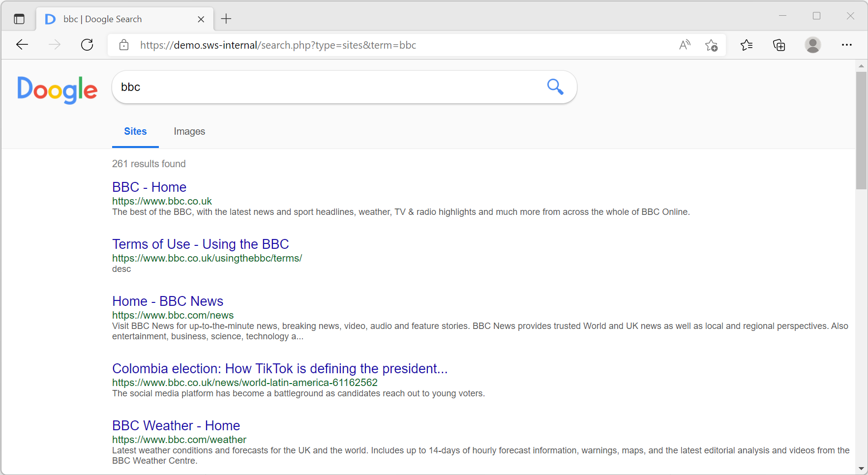Open the Home - BBC News result

[x=168, y=301]
